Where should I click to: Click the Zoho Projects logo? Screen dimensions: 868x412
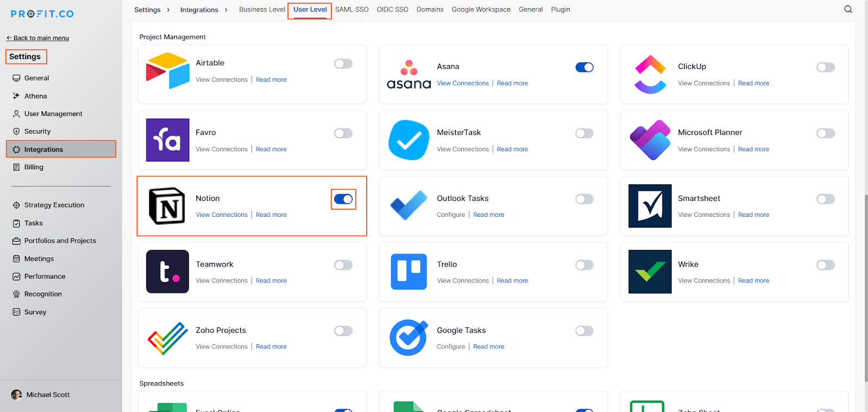[x=168, y=338]
